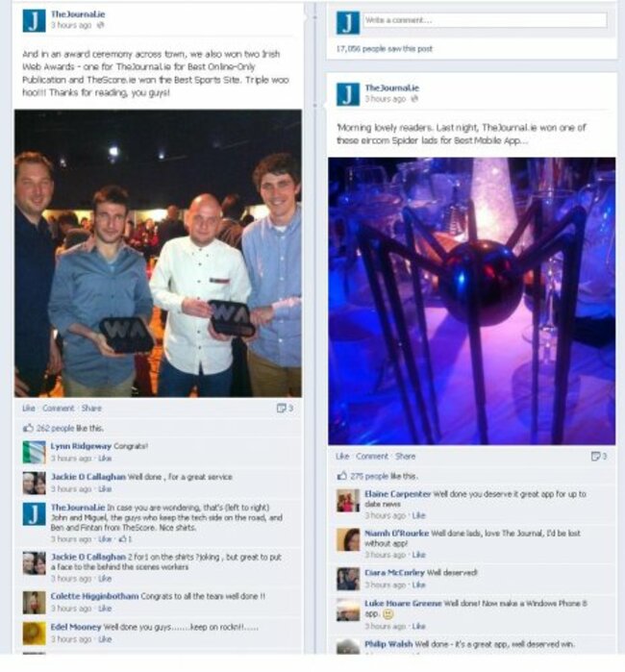Image resolution: width=625 pixels, height=672 pixels.
Task: Open the comment count bubble on awards photo post
Action: pos(285,408)
